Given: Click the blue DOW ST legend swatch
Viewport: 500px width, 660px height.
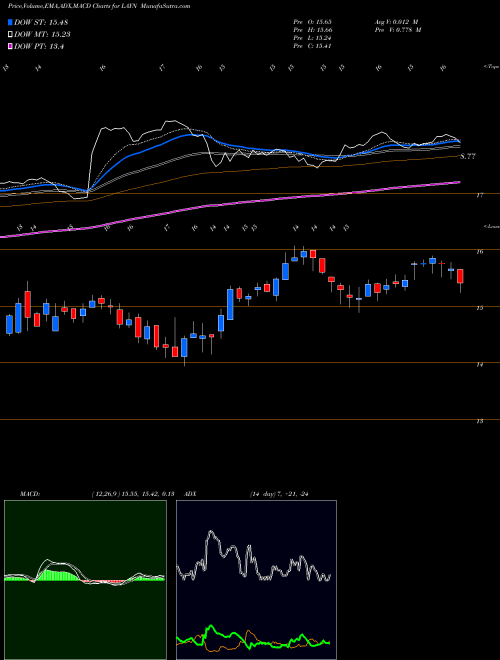Looking at the screenshot, I should point(10,22).
